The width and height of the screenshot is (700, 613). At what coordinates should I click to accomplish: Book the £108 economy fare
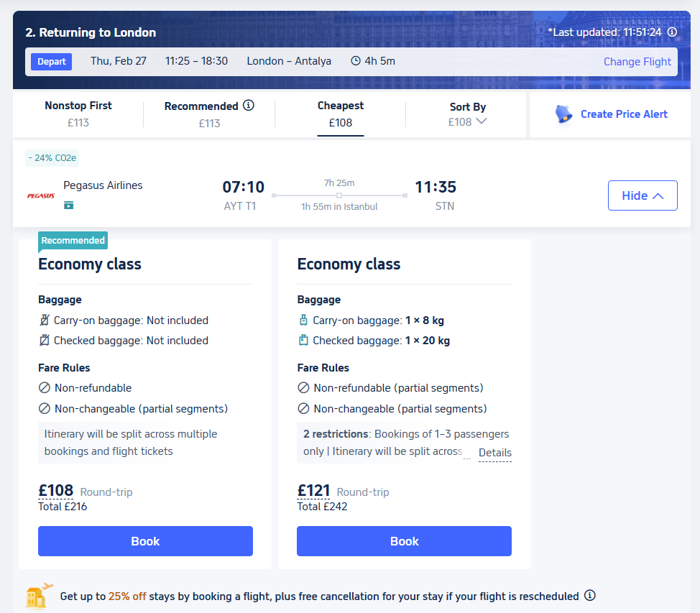click(x=145, y=541)
